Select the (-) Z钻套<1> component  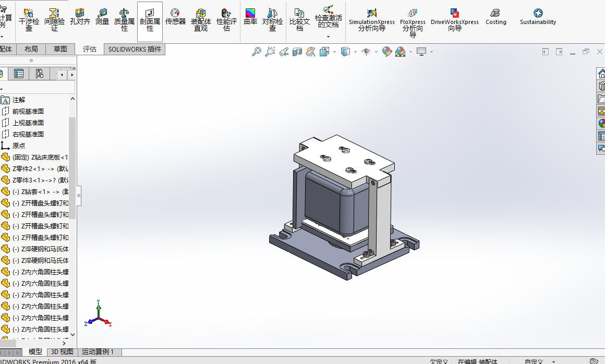tap(40, 191)
